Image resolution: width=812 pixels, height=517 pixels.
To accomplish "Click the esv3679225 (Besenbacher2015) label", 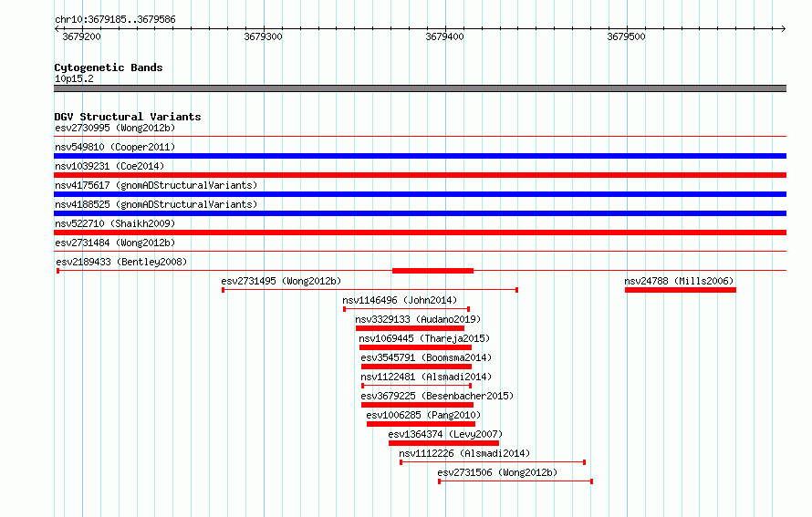I will [437, 396].
